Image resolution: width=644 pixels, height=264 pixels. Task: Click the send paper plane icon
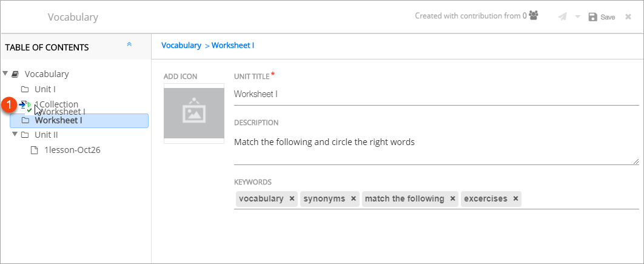pyautogui.click(x=563, y=17)
